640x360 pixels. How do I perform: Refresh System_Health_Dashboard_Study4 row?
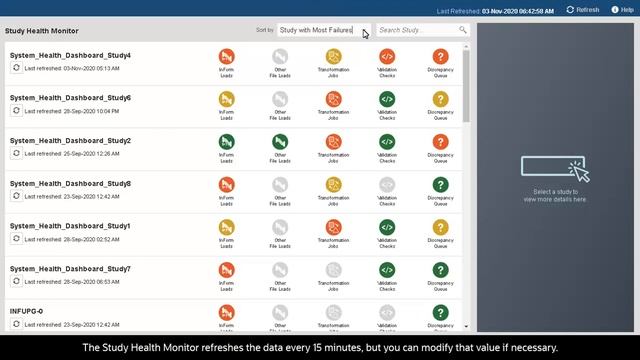pyautogui.click(x=16, y=68)
